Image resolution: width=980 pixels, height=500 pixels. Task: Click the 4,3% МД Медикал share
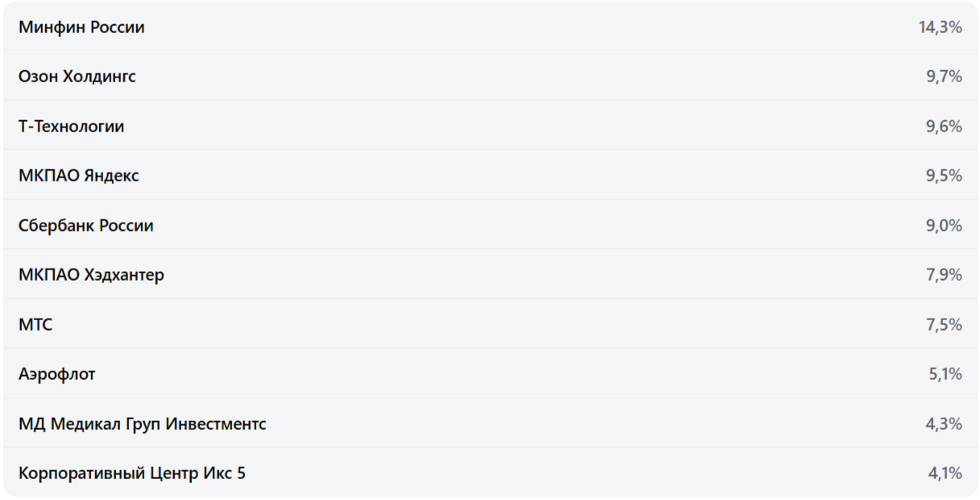[x=944, y=424]
